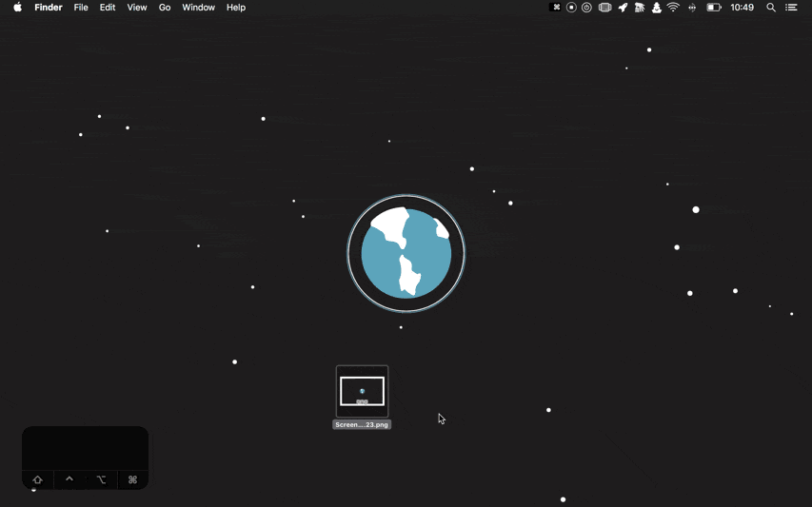Screen dimensions: 812x507
Task: Open the Window menu
Action: click(198, 8)
